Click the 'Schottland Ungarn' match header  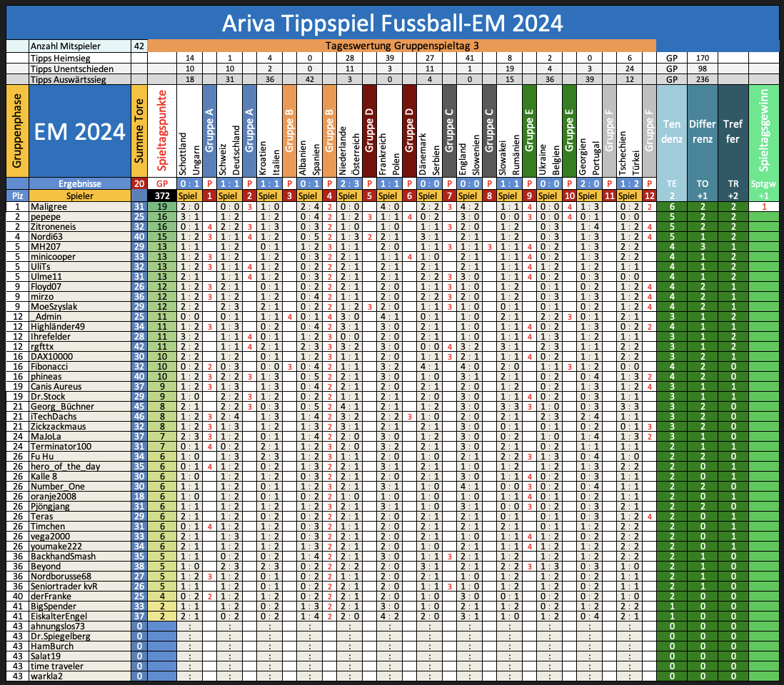[190, 131]
